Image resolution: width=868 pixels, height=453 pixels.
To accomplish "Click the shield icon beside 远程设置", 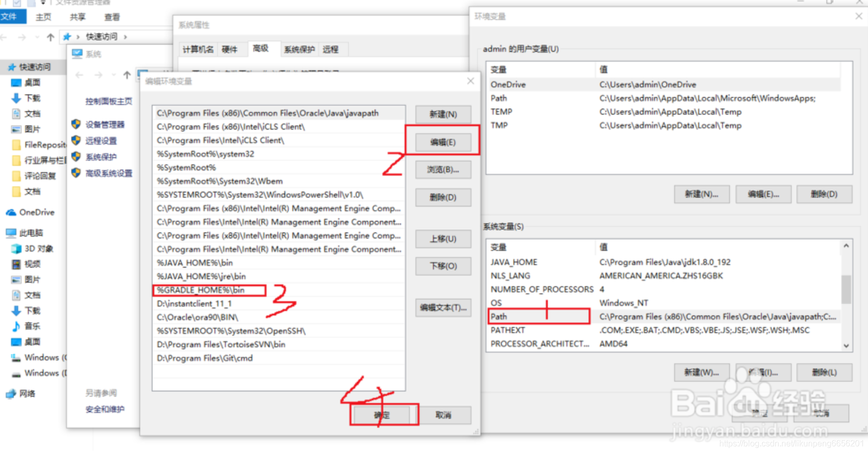I will coord(76,141).
